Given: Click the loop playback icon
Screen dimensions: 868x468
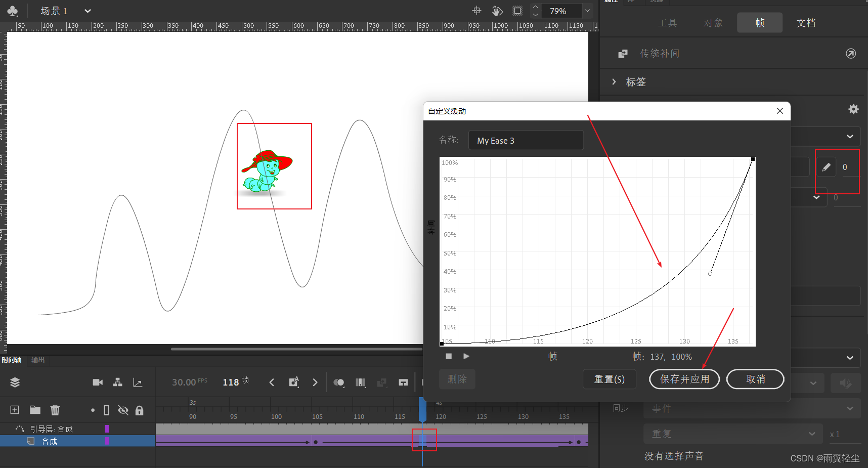Looking at the screenshot, I should coord(403,382).
